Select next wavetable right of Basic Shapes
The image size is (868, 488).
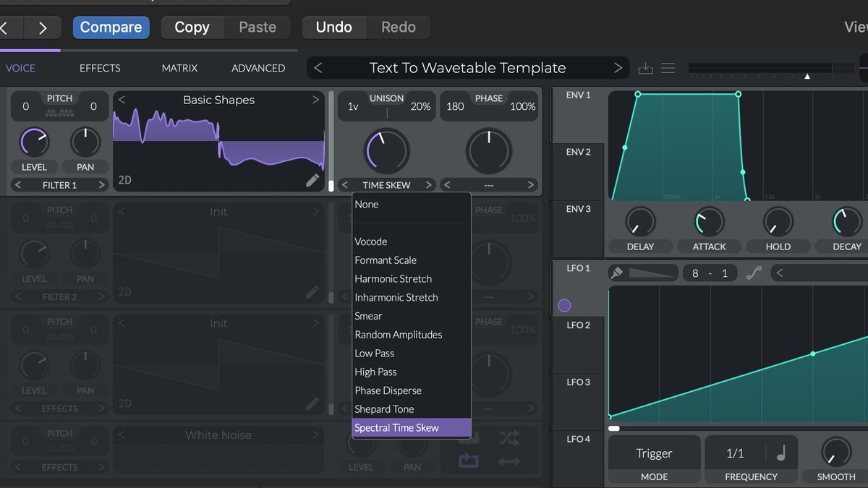coord(315,100)
